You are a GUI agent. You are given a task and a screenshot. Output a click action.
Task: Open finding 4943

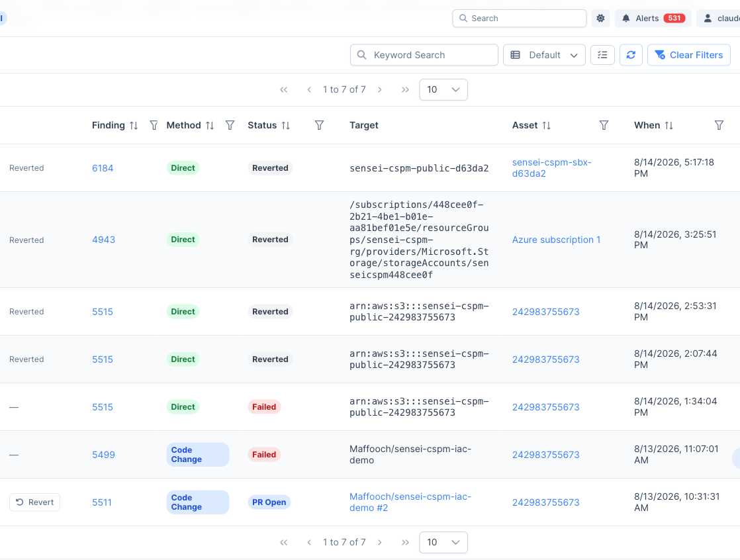(x=103, y=240)
